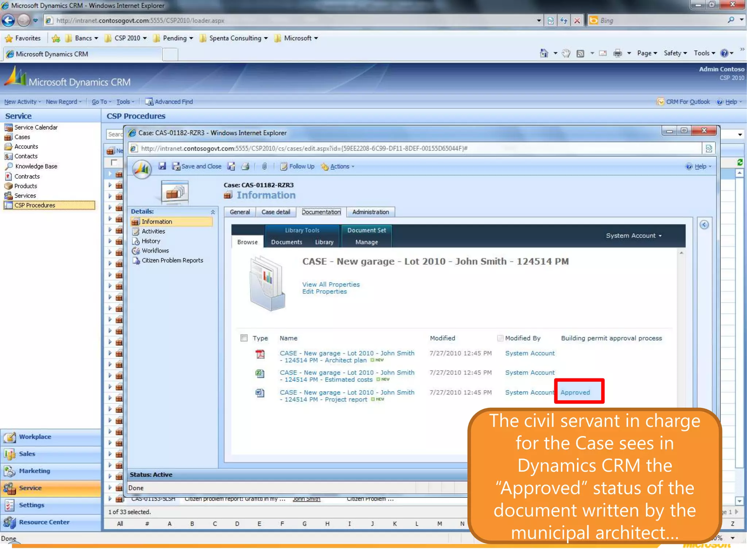Open the IE Safety menu

coord(675,53)
